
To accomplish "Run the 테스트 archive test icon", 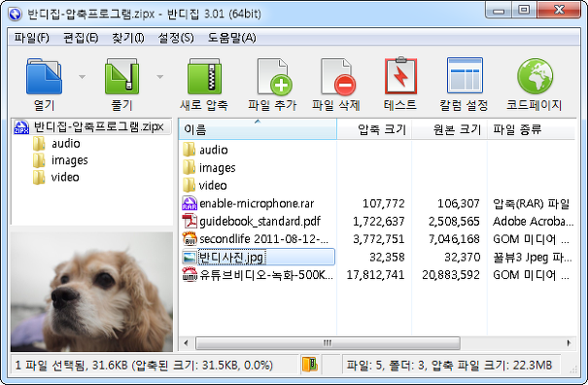I will point(400,76).
